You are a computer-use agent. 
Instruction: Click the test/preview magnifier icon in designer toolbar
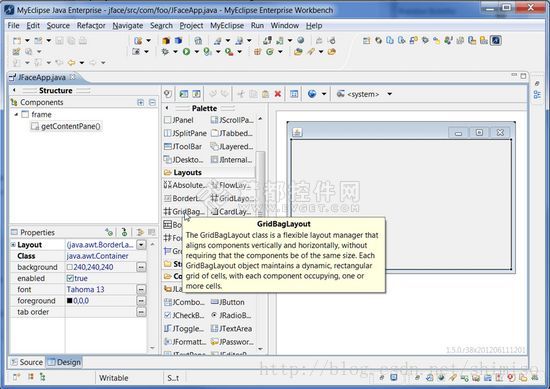pos(168,94)
